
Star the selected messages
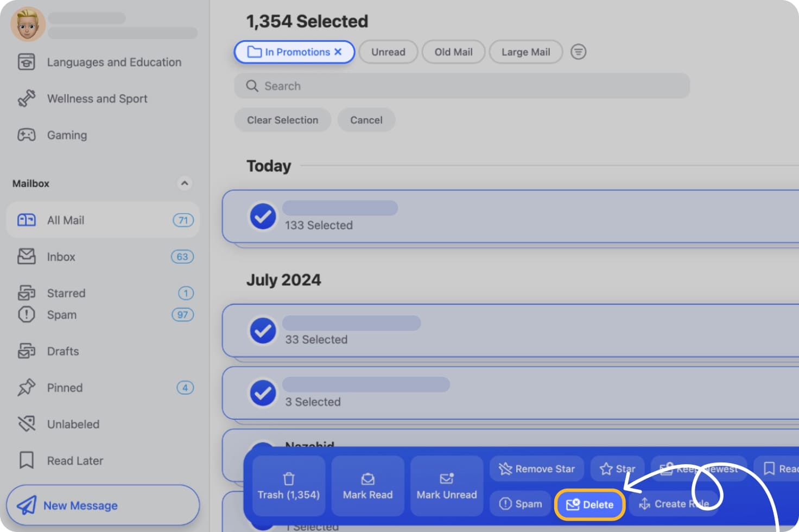coord(617,468)
